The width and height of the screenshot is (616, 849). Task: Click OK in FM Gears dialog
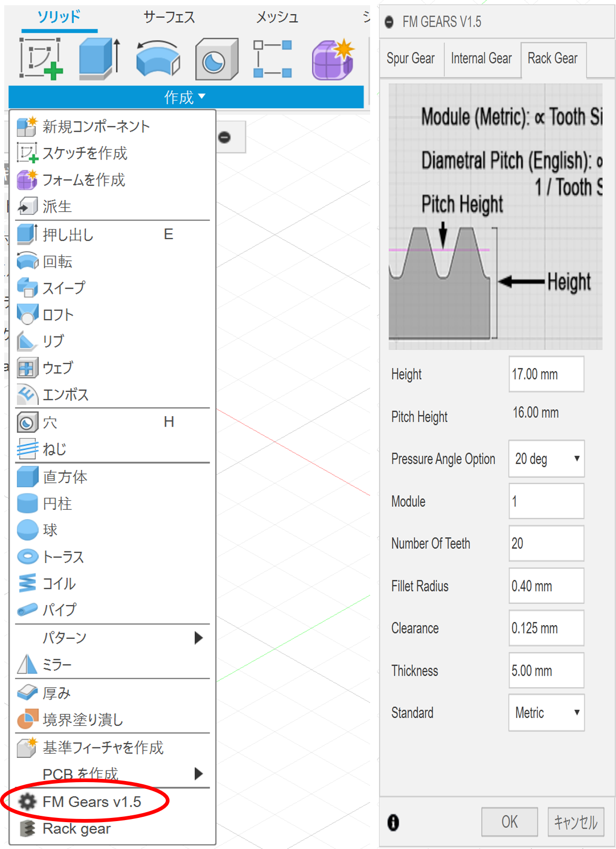click(x=510, y=822)
